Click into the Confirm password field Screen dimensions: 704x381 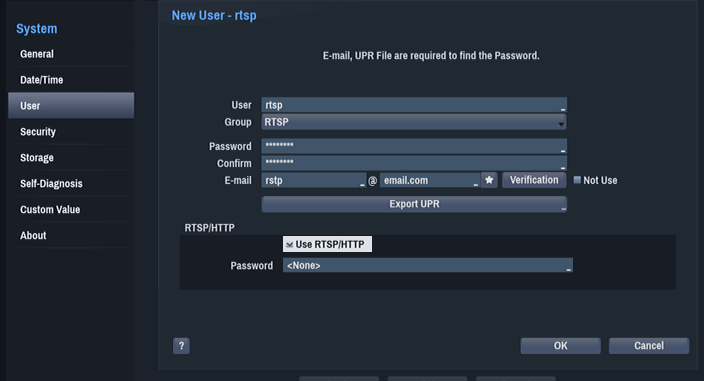(414, 163)
